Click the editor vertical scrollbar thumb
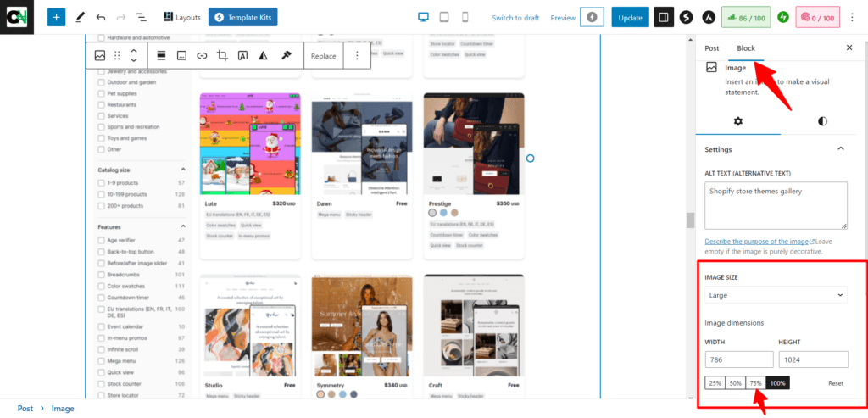This screenshot has width=868, height=418. coord(690,220)
